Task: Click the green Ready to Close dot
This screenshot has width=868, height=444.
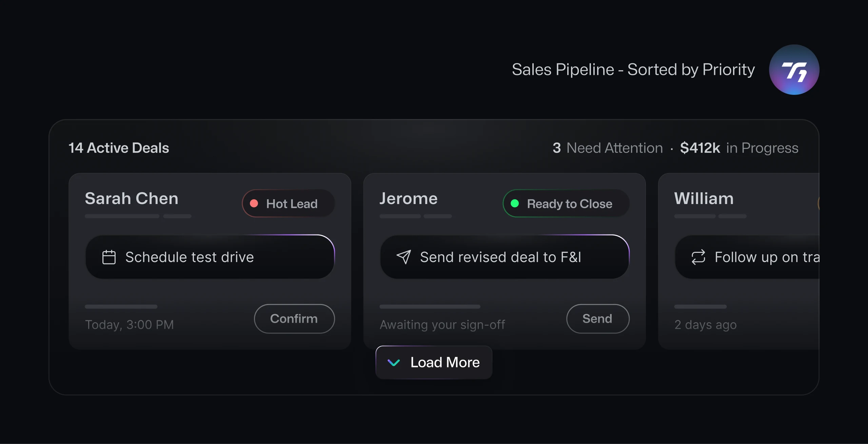Action: coord(515,203)
